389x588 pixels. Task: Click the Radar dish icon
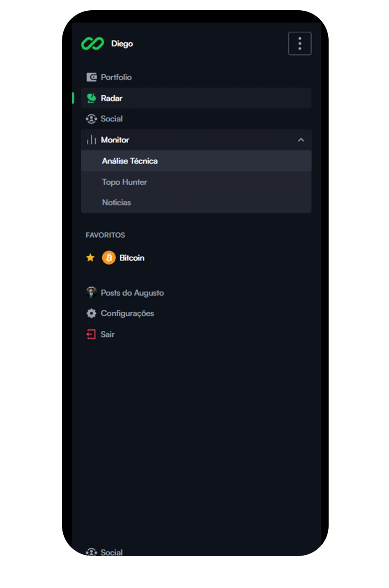tap(91, 98)
